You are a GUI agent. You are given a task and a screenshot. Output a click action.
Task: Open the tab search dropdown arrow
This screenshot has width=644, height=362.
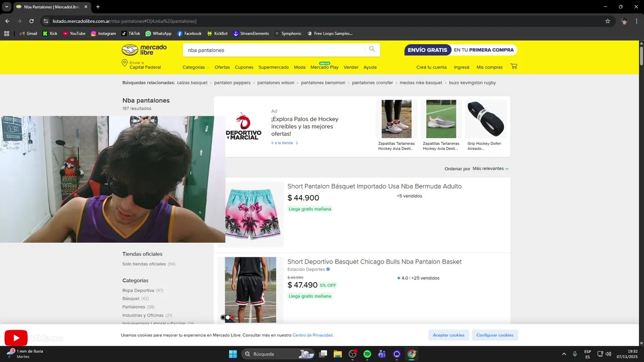tap(7, 7)
